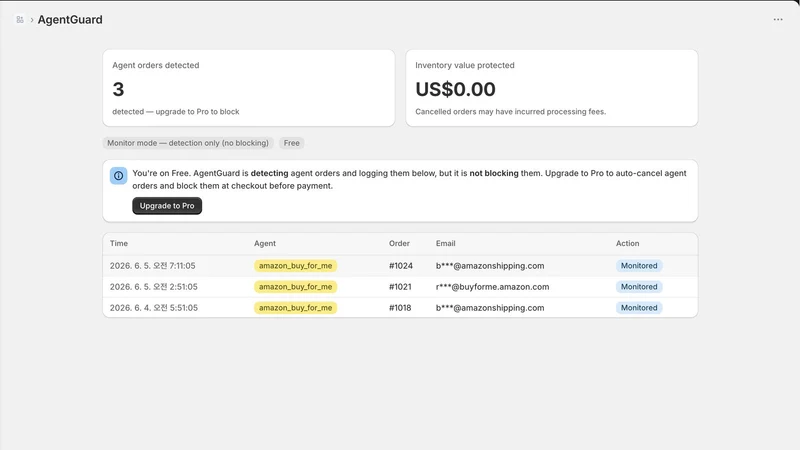Click the Upgrade to Pro button
The width and height of the screenshot is (800, 450).
coord(167,206)
